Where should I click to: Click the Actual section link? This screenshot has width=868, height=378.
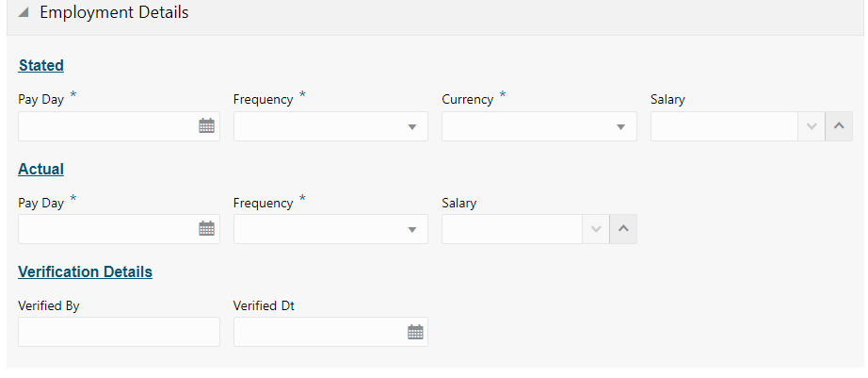[x=41, y=169]
